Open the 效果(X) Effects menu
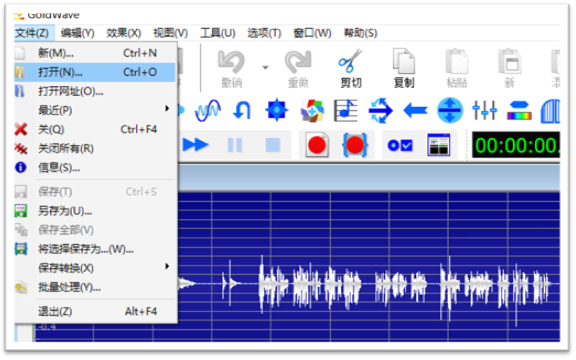This screenshot has width=576, height=360. (x=123, y=33)
